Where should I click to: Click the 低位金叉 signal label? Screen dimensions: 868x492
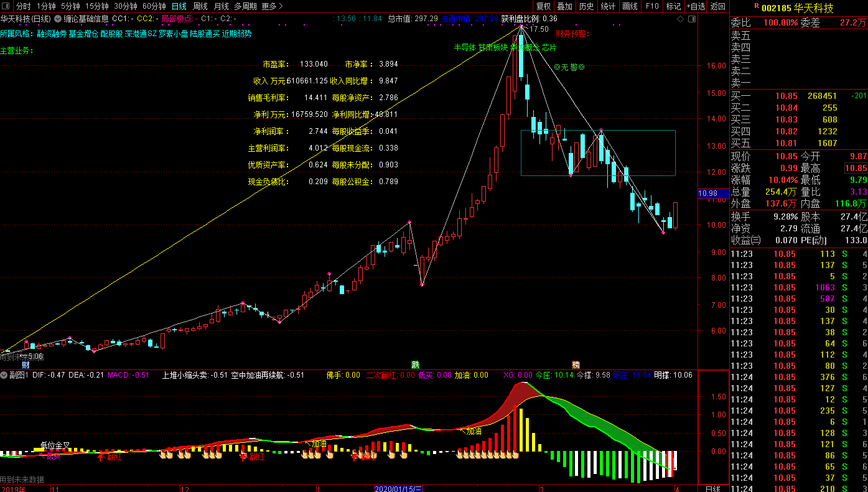coord(55,445)
